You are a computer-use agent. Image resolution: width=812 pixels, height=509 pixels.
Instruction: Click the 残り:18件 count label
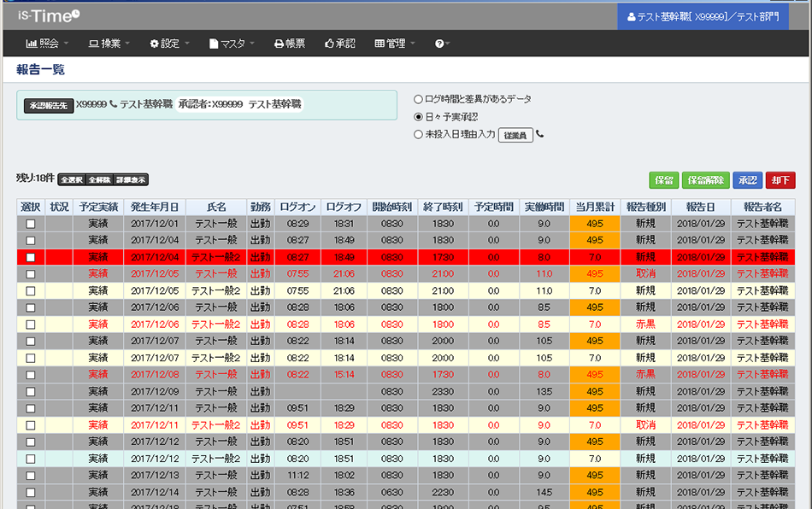pos(35,178)
